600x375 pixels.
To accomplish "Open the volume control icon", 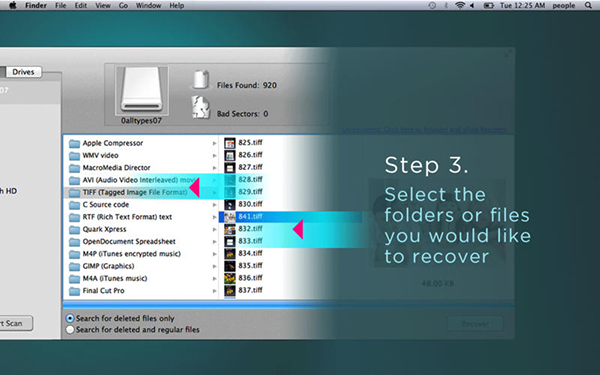I will [472, 5].
